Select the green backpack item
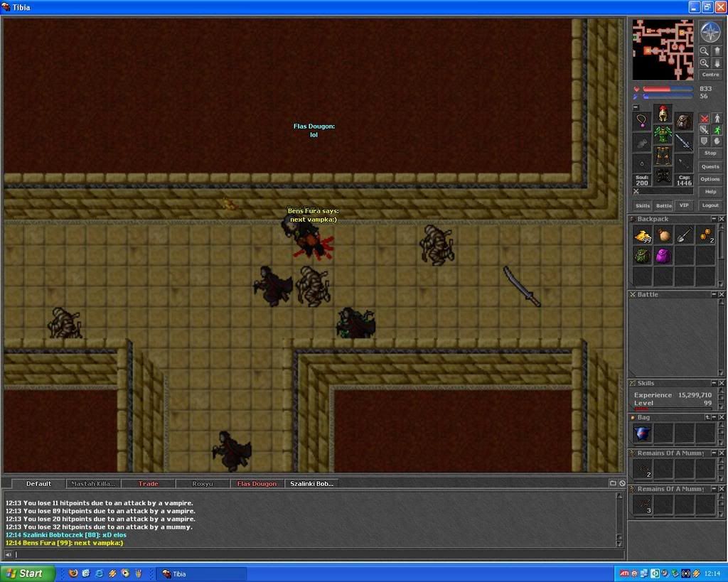 pyautogui.click(x=642, y=256)
